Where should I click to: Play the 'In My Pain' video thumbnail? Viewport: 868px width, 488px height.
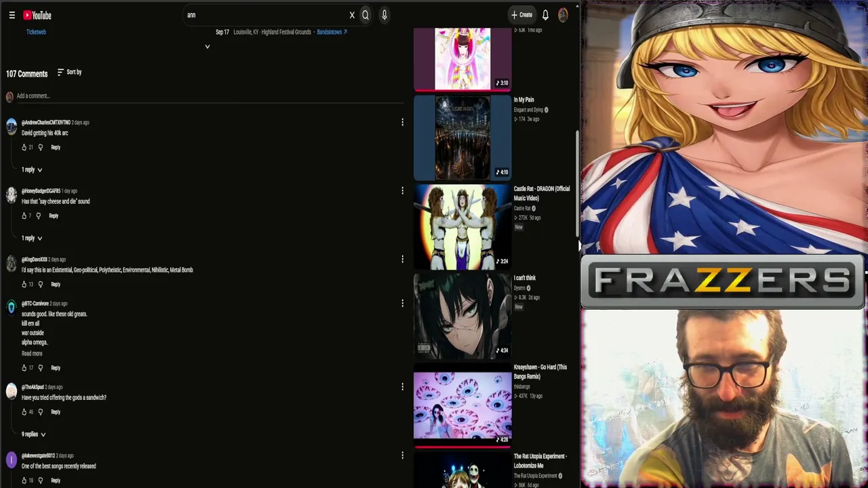(x=462, y=138)
